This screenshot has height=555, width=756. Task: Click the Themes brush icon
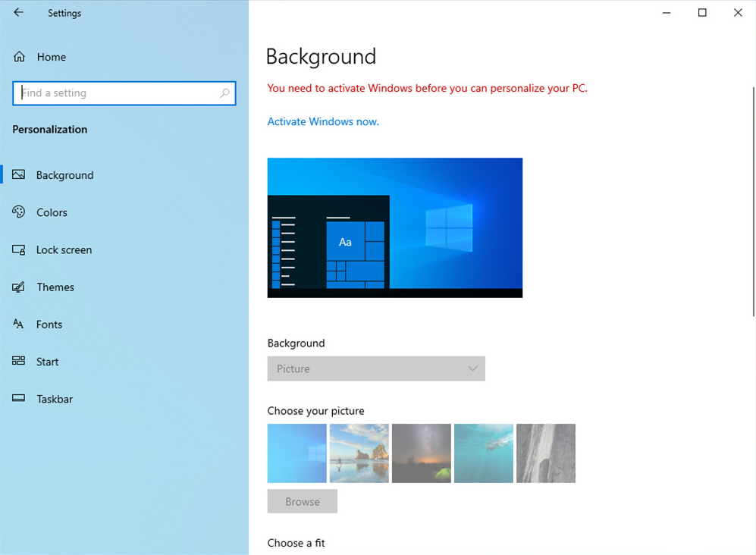[18, 287]
